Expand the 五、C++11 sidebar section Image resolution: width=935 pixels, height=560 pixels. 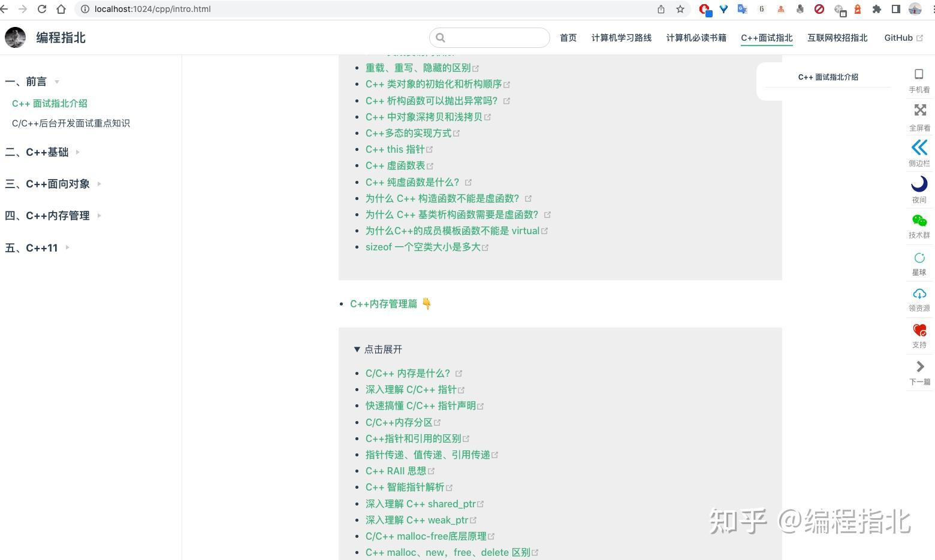(x=37, y=247)
